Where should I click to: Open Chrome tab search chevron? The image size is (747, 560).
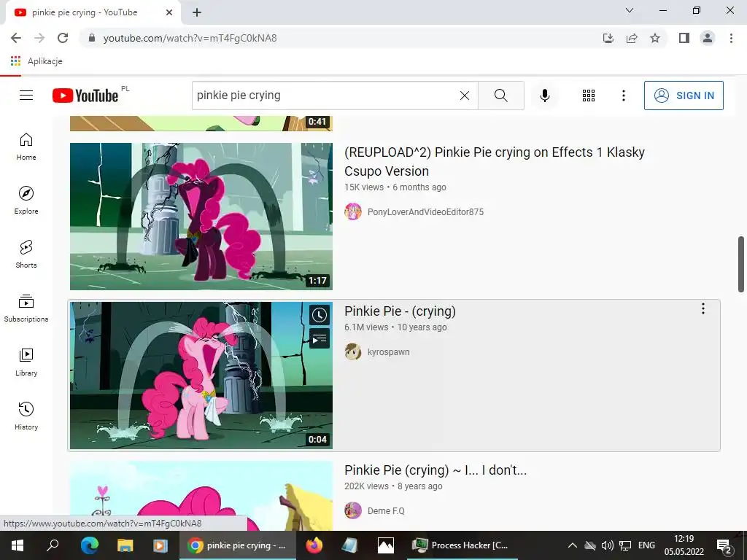(630, 10)
